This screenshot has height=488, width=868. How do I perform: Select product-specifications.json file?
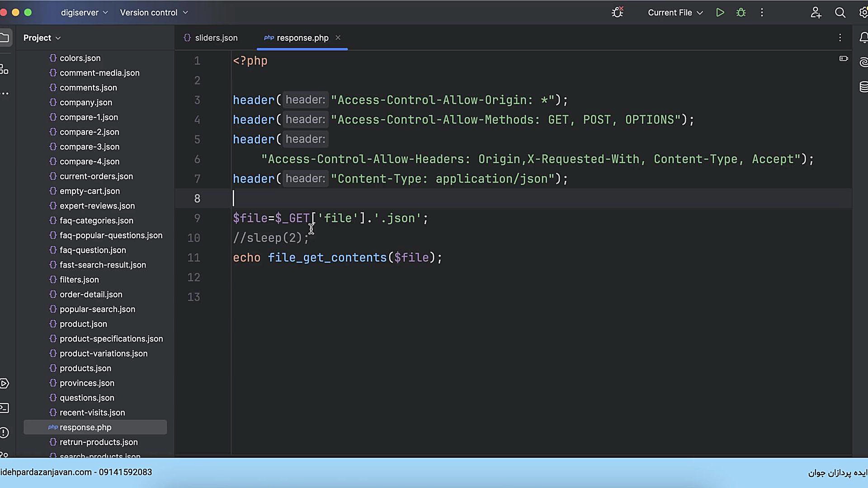coord(111,339)
